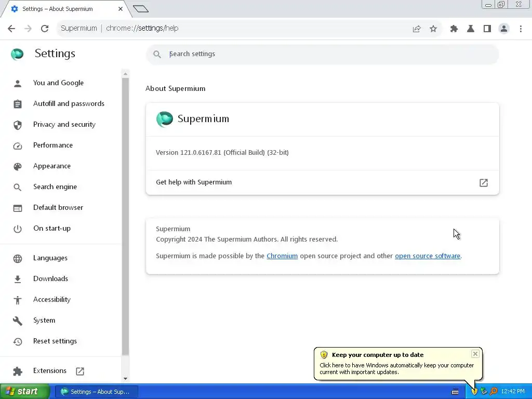Bookmark this page with the star
Screen dimensions: 532x399
[433, 29]
